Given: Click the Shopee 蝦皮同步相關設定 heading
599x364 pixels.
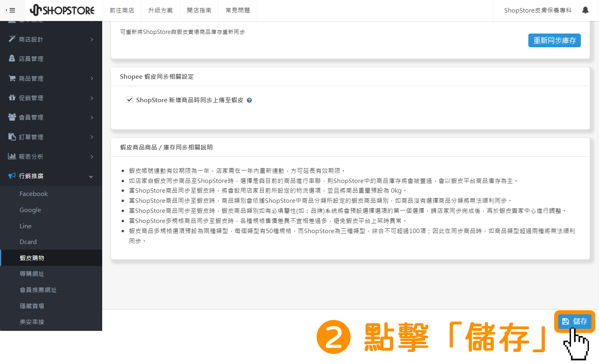Looking at the screenshot, I should (x=157, y=77).
